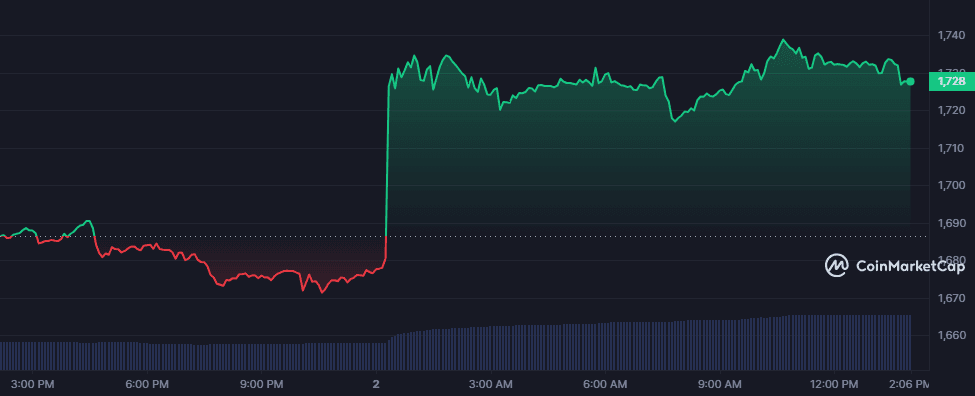
Task: Click the 1,670 price axis label
Action: coord(951,298)
